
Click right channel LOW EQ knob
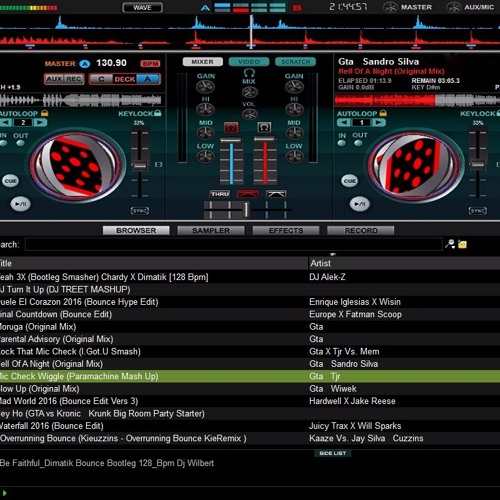(x=294, y=156)
